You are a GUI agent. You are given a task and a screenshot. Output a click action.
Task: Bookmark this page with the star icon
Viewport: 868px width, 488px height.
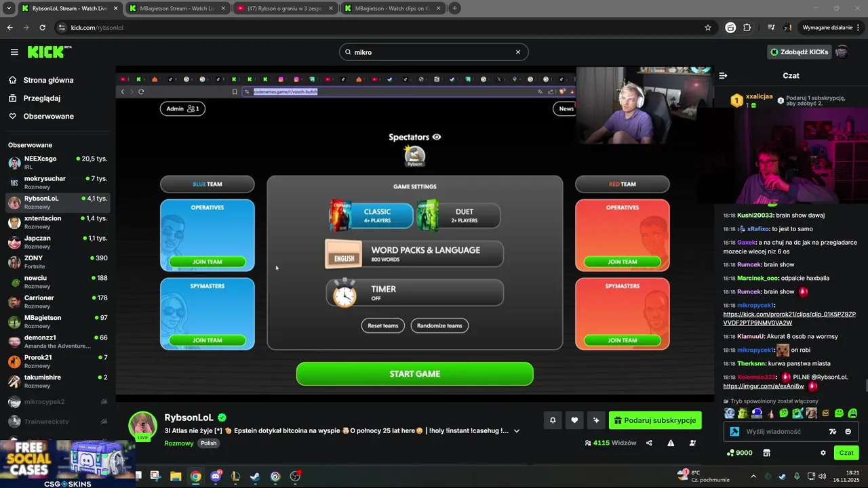[708, 28]
